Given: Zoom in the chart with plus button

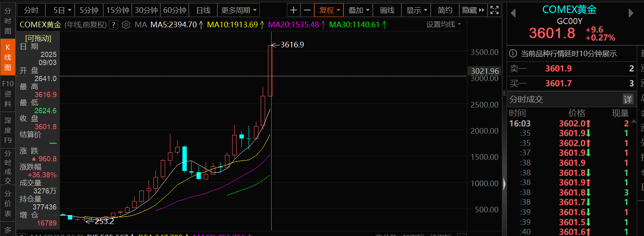Looking at the screenshot, I should tap(294, 10).
